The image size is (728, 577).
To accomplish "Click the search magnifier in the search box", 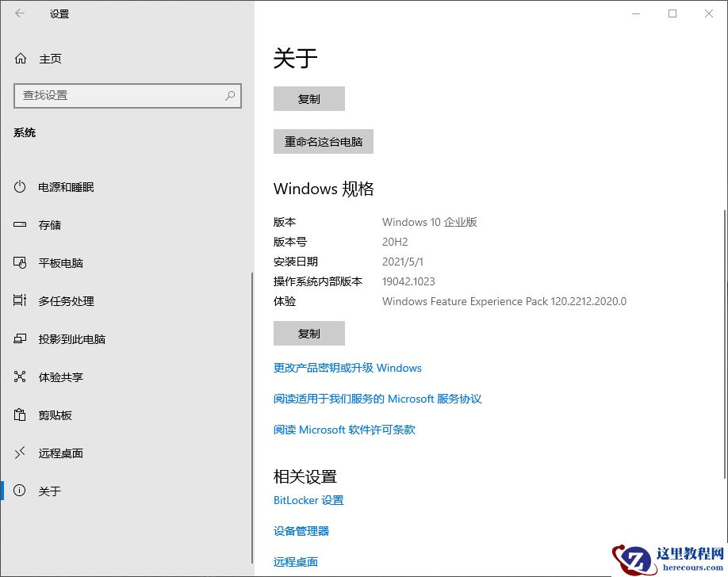I will click(x=230, y=96).
